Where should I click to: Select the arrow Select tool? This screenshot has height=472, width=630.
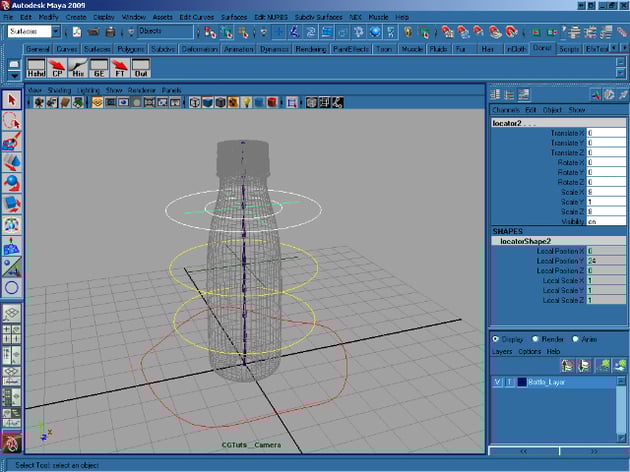(12, 99)
